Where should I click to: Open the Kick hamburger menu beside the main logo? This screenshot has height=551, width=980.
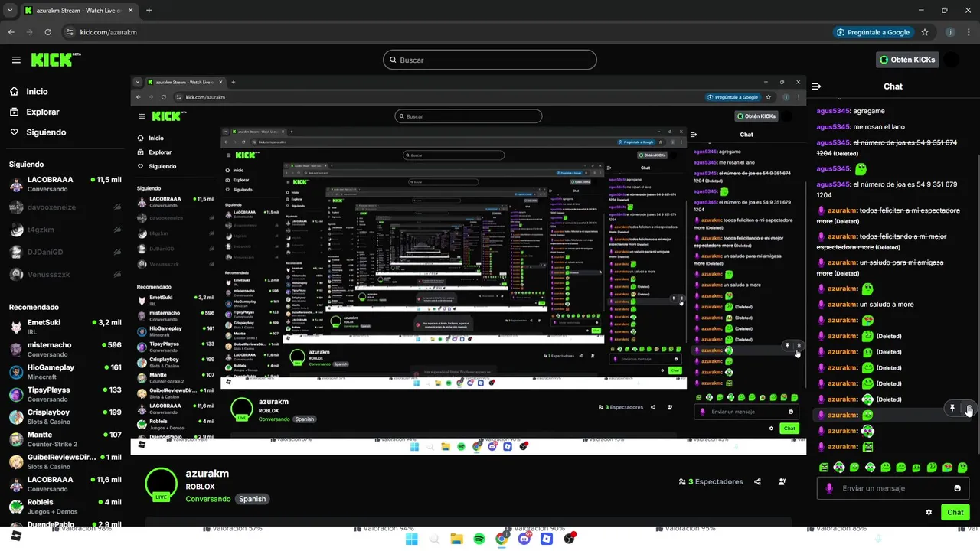coord(16,60)
